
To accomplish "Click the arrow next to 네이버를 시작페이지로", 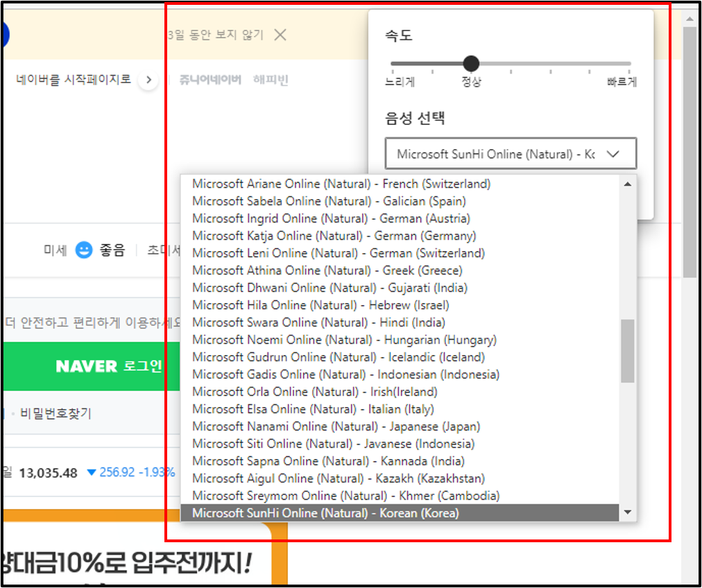I will (x=148, y=80).
